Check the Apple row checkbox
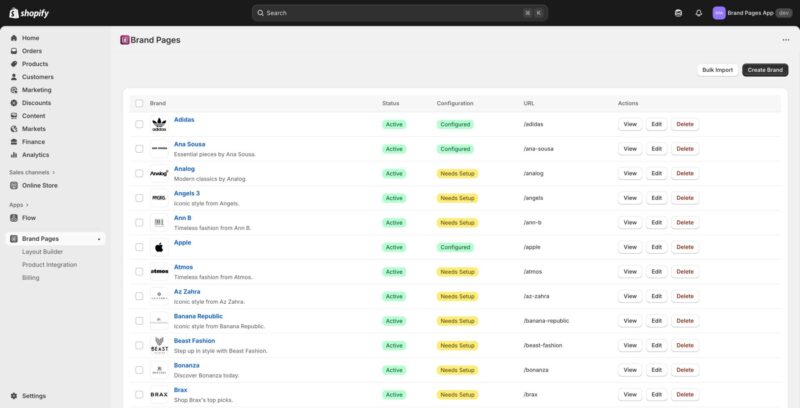Image resolution: width=800 pixels, height=408 pixels. (139, 247)
